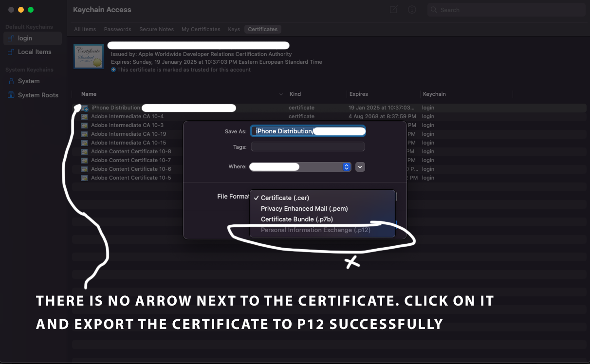Click the Adobe Intermediate CA 10-15 certificate icon
This screenshot has width=590, height=364.
(x=84, y=143)
